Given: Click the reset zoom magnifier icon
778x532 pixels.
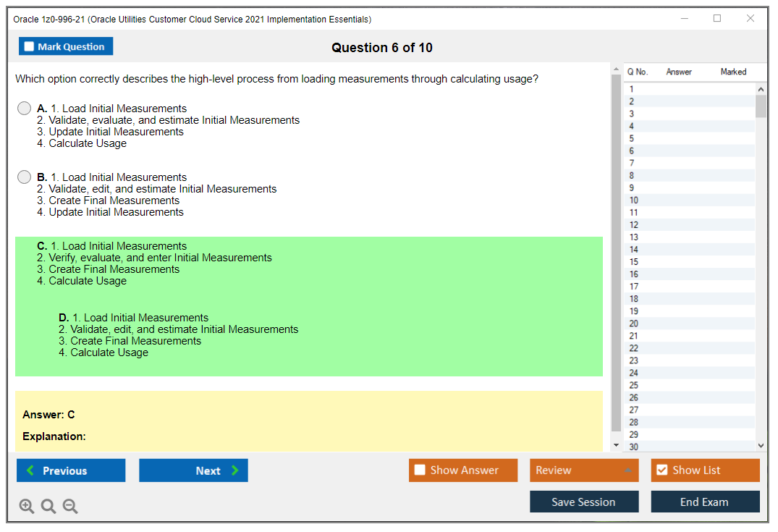Looking at the screenshot, I should point(48,507).
